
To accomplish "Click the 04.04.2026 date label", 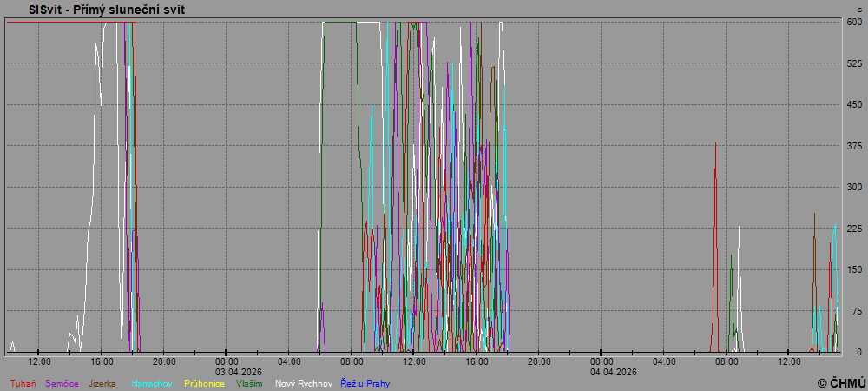I will click(x=615, y=372).
